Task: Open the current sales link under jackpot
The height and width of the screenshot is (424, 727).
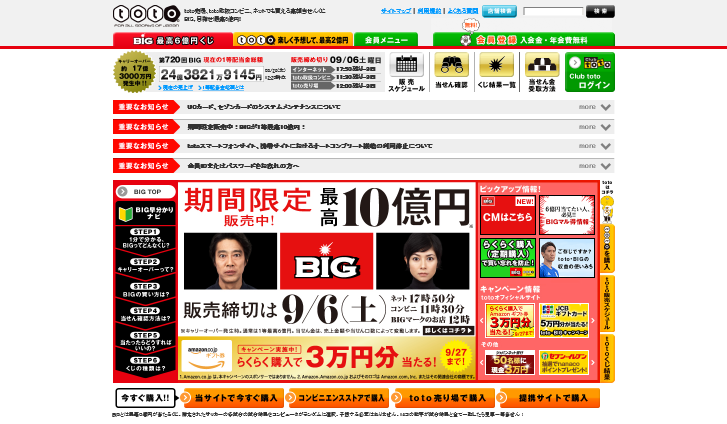Action: click(176, 88)
